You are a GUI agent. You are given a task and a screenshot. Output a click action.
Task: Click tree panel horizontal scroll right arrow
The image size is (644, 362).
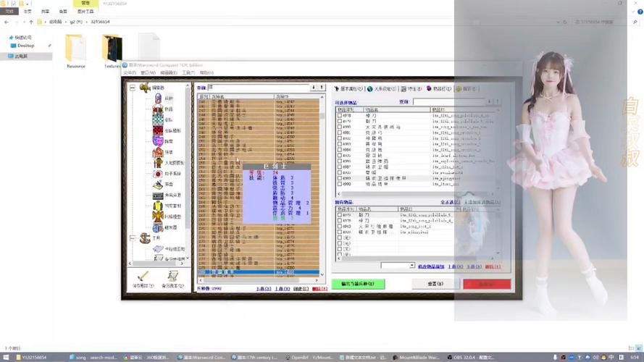pyautogui.click(x=182, y=264)
